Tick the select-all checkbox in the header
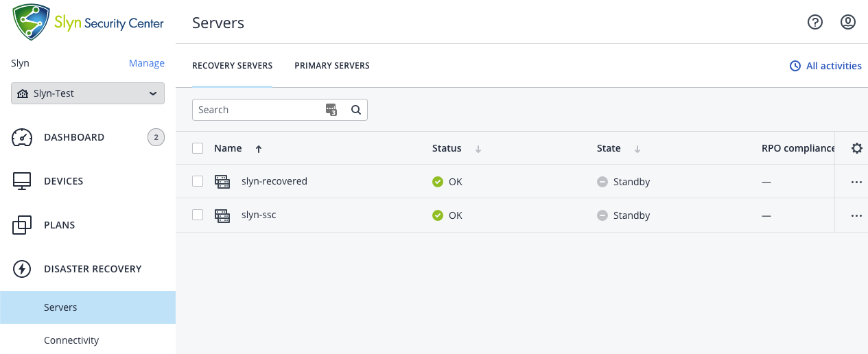The image size is (868, 354). [x=198, y=148]
